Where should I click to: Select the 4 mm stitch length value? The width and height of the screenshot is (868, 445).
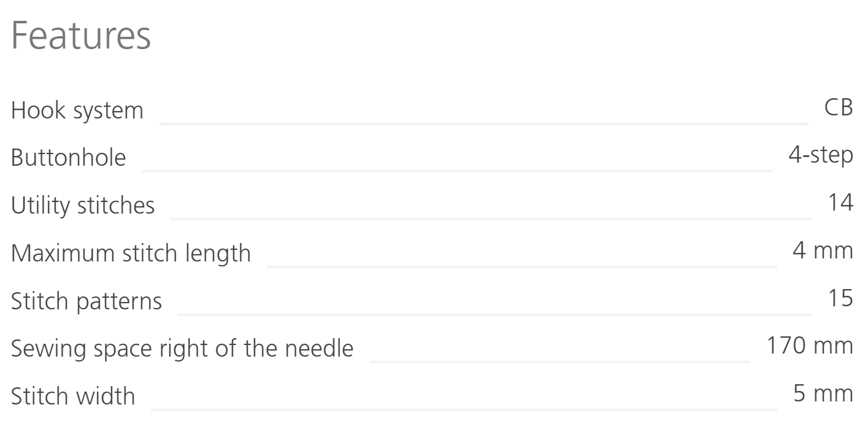coord(823,250)
